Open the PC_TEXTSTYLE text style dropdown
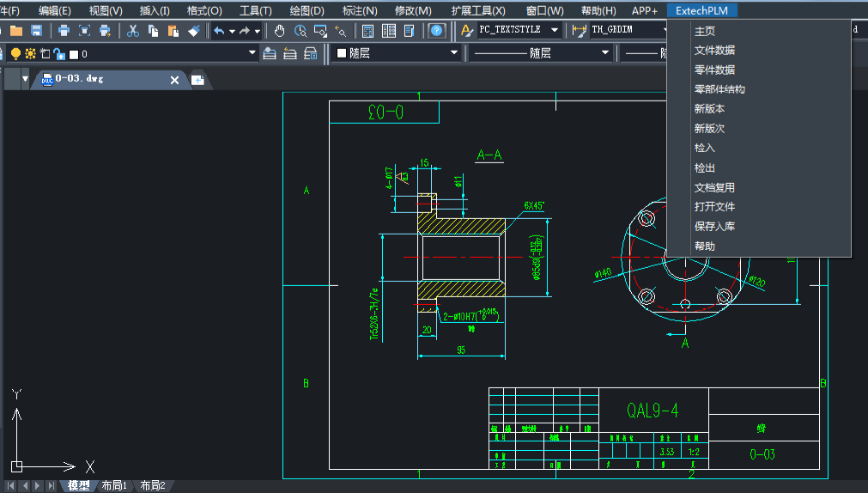 (554, 31)
